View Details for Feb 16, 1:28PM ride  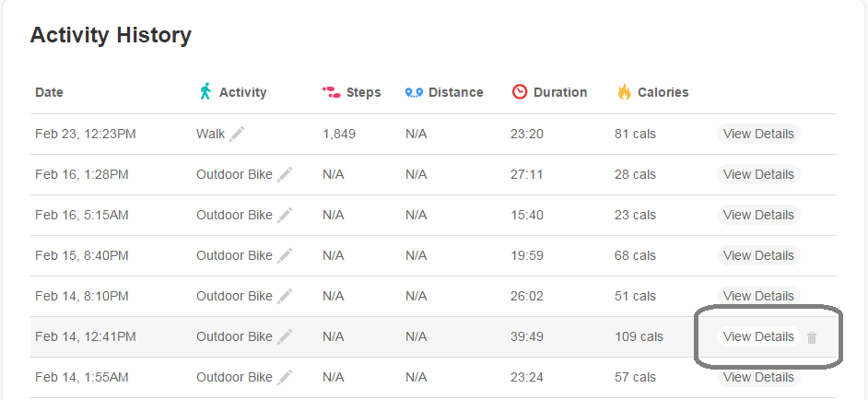(758, 174)
